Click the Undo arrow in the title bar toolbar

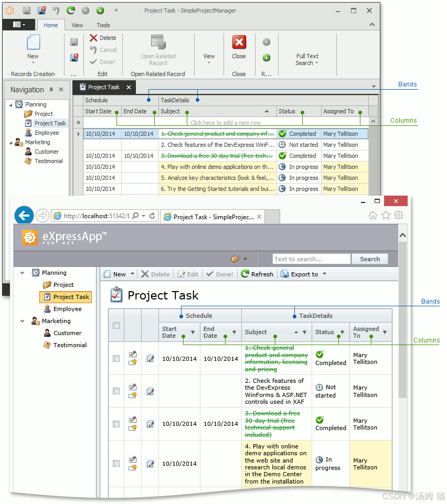56,10
